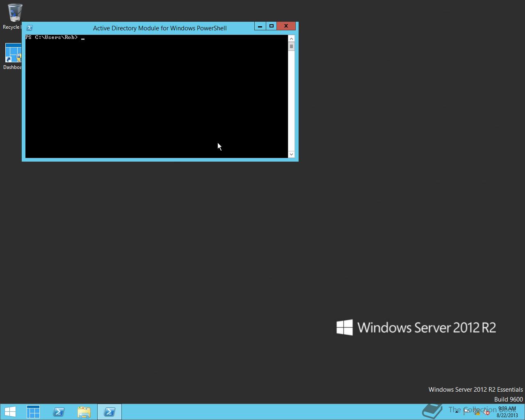This screenshot has height=420, width=525.
Task: Close the Active Directory PowerShell window
Action: coord(286,26)
